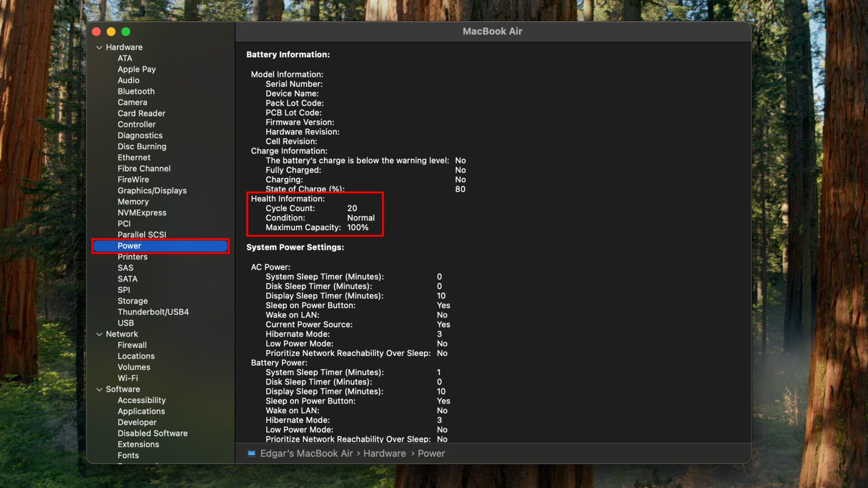Click Edgar's MacBook Air in path bar
The image size is (868, 488).
(306, 453)
